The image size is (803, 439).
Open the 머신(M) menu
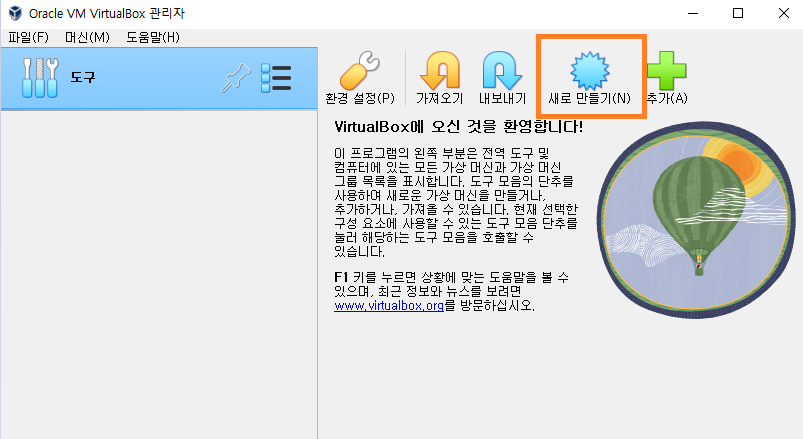(x=87, y=37)
